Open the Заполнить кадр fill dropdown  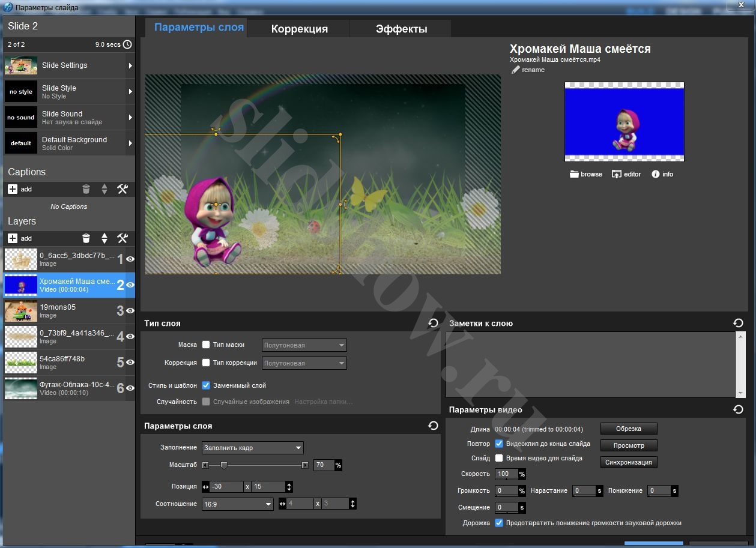coord(253,448)
